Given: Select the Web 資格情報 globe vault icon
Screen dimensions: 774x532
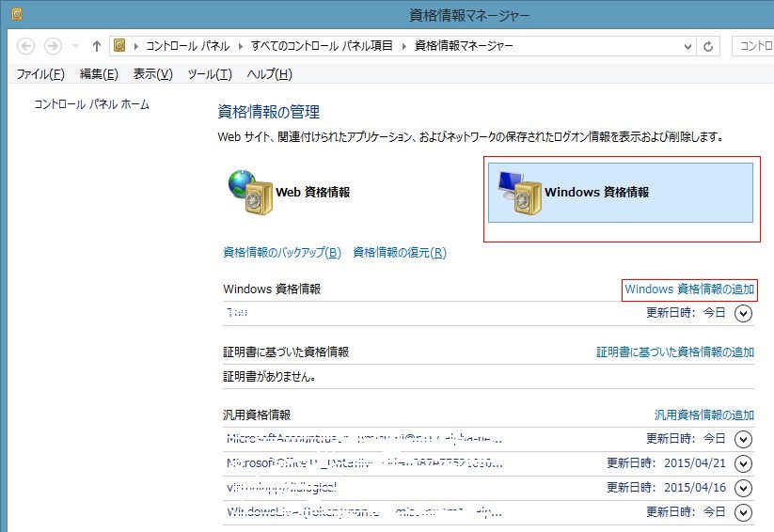Looking at the screenshot, I should [248, 192].
